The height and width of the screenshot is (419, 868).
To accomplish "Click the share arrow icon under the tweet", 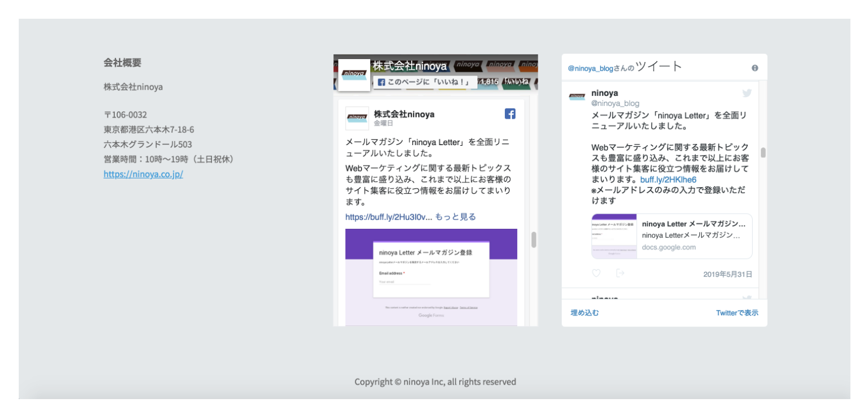I will 620,273.
